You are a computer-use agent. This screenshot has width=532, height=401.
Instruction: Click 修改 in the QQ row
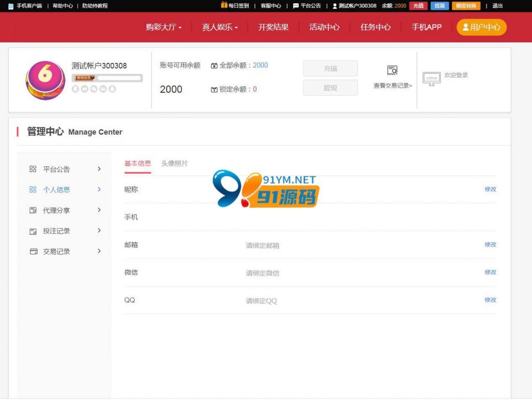click(490, 300)
